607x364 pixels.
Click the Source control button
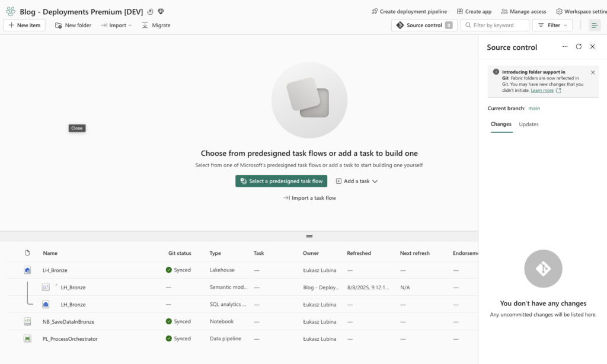coord(424,25)
